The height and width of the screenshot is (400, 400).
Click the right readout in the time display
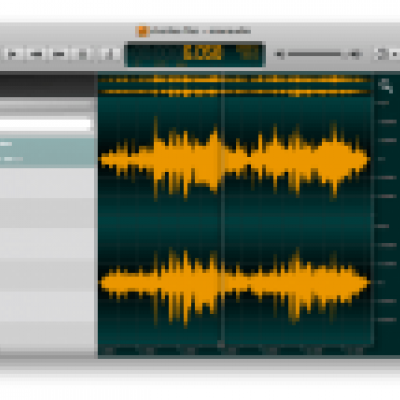click(247, 53)
